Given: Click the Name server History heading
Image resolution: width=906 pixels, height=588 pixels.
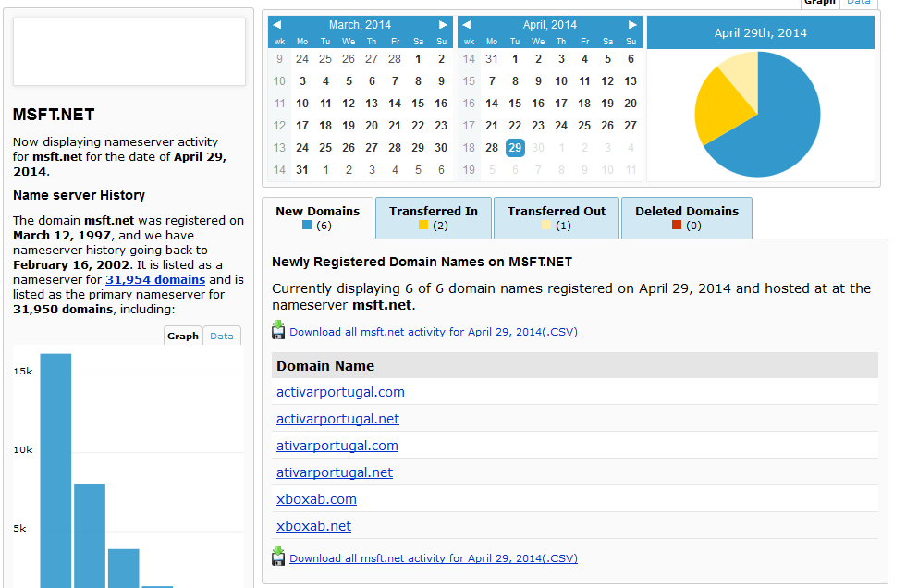Looking at the screenshot, I should [80, 195].
